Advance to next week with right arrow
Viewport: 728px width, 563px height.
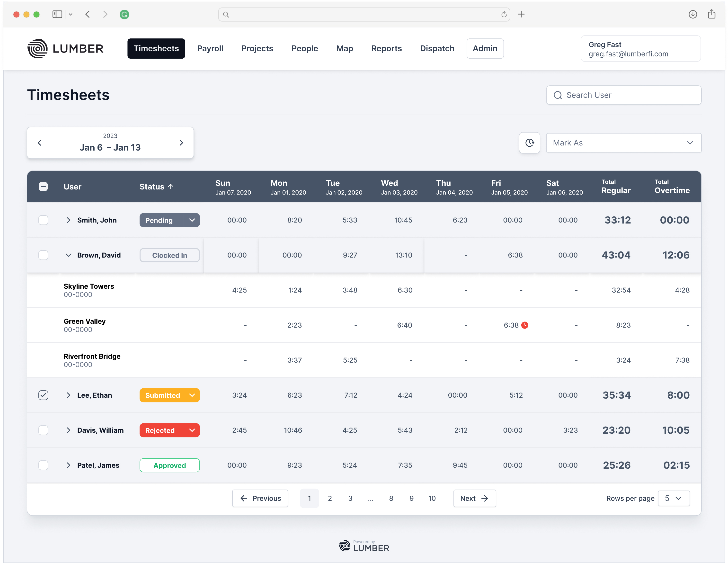[181, 143]
